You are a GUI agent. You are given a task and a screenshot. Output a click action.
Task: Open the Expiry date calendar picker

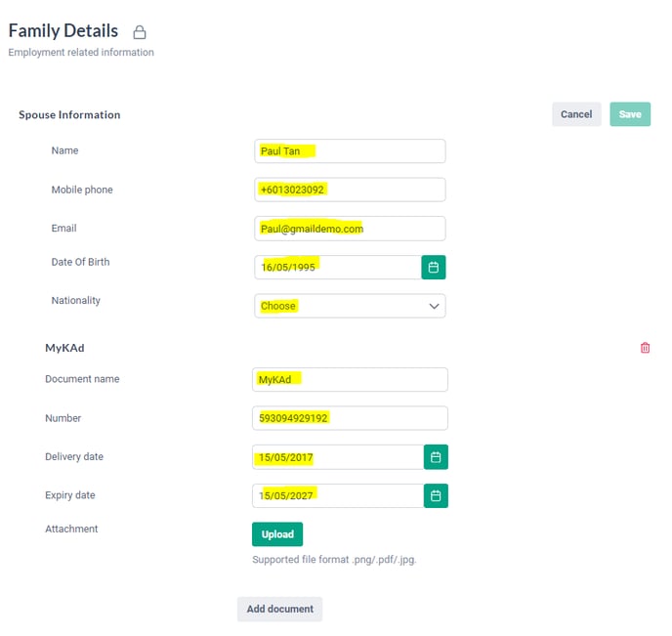pyautogui.click(x=436, y=496)
